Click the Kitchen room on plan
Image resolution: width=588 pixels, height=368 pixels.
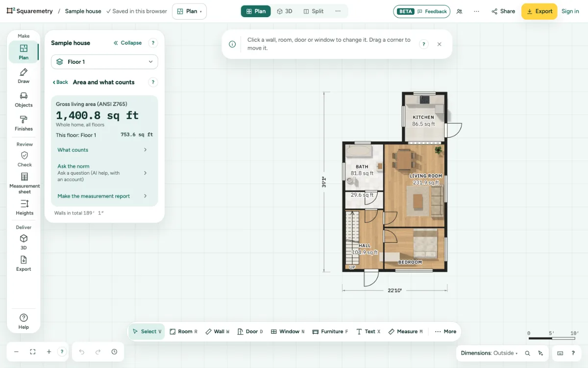[423, 118]
